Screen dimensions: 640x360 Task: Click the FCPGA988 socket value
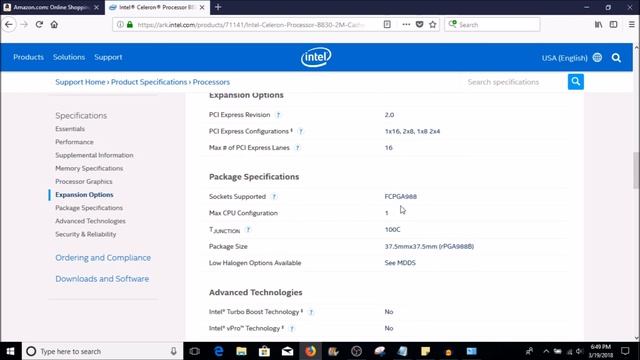point(400,196)
